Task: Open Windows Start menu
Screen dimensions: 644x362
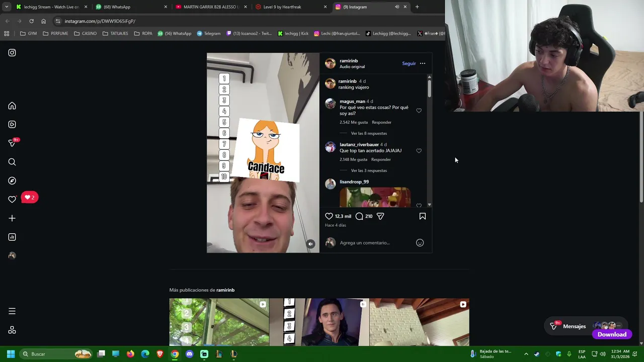Action: pyautogui.click(x=11, y=354)
